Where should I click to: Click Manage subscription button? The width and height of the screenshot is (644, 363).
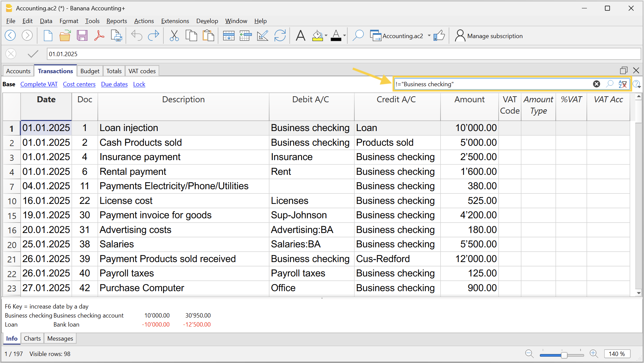(x=489, y=36)
